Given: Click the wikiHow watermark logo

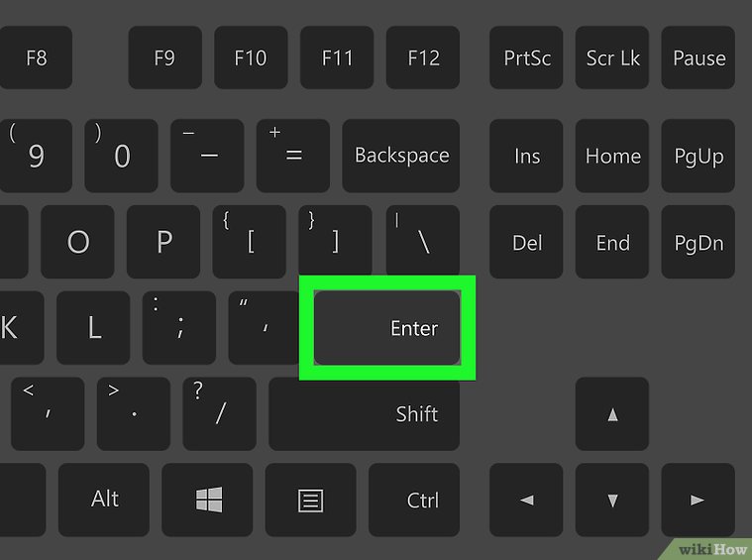Looking at the screenshot, I should click(x=711, y=549).
